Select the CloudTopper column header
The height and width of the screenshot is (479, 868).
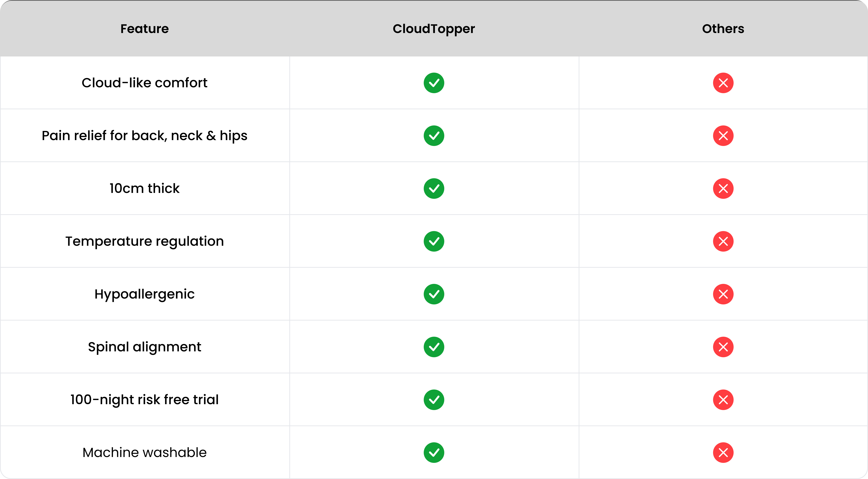[x=434, y=29]
